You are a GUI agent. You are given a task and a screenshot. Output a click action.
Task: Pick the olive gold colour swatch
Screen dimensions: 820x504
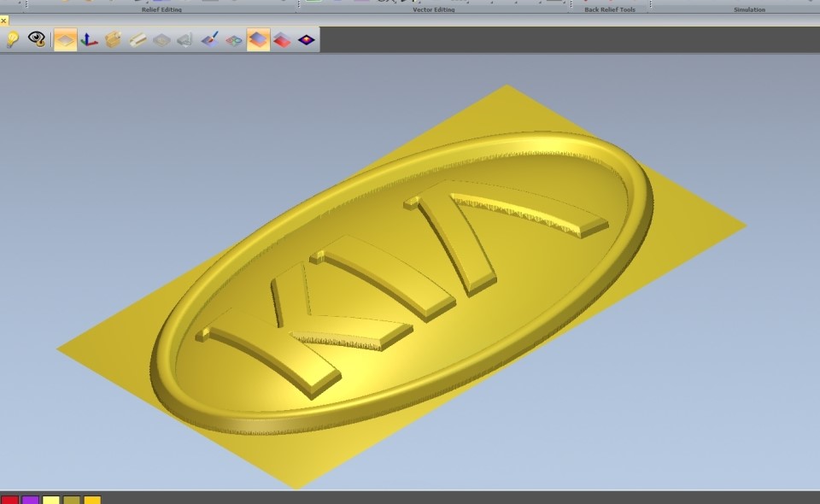(x=72, y=500)
